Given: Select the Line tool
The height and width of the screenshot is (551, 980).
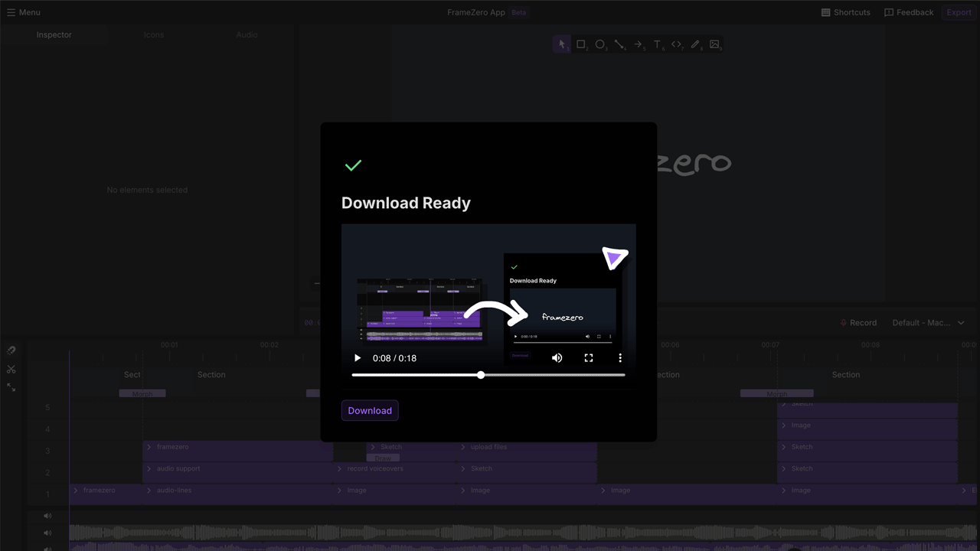Looking at the screenshot, I should 619,44.
